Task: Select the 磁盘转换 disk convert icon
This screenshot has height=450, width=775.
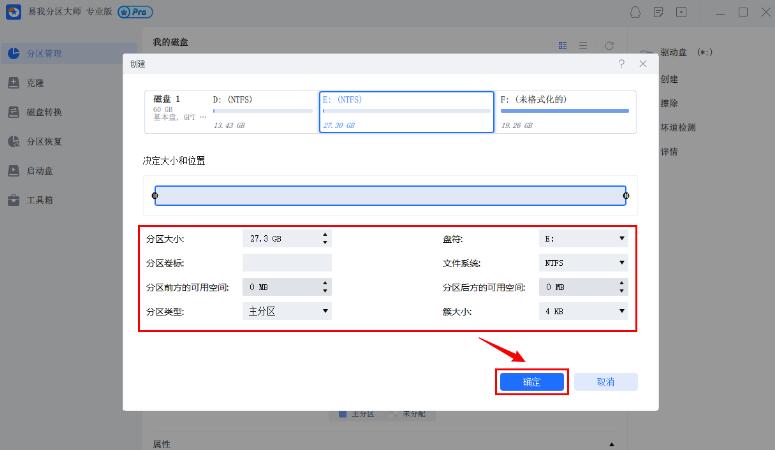Action: (x=14, y=112)
